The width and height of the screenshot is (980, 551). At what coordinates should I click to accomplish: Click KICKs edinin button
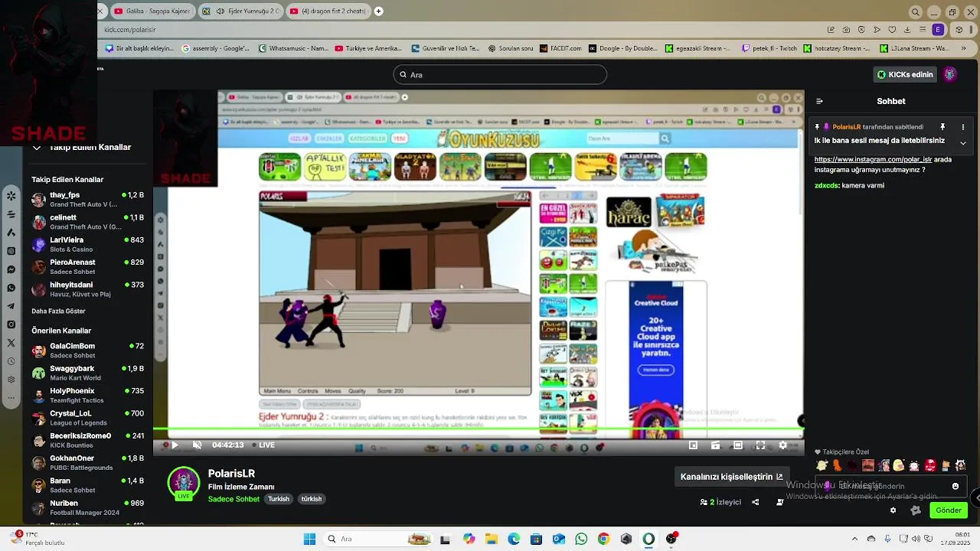(905, 74)
